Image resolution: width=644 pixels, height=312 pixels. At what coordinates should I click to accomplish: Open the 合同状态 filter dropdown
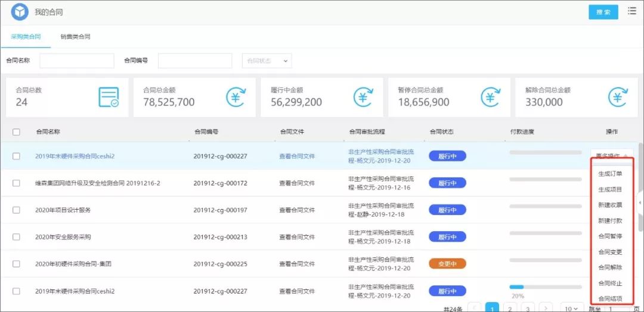(267, 61)
